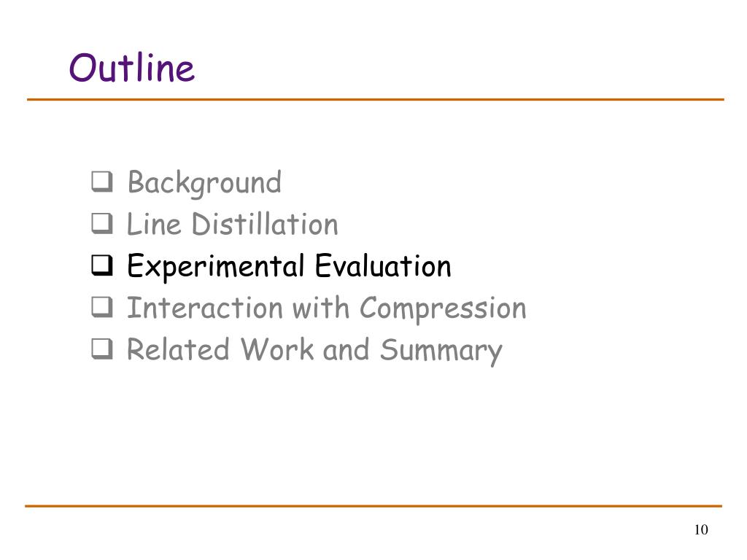Click the square bullet beside Background

pos(102,182)
